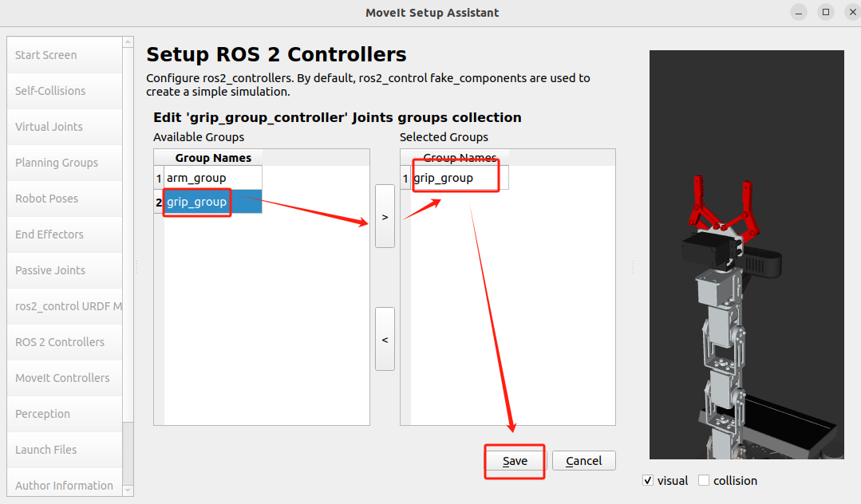Remove group with the < button
Viewport: 861px width, 504px height.
385,339
